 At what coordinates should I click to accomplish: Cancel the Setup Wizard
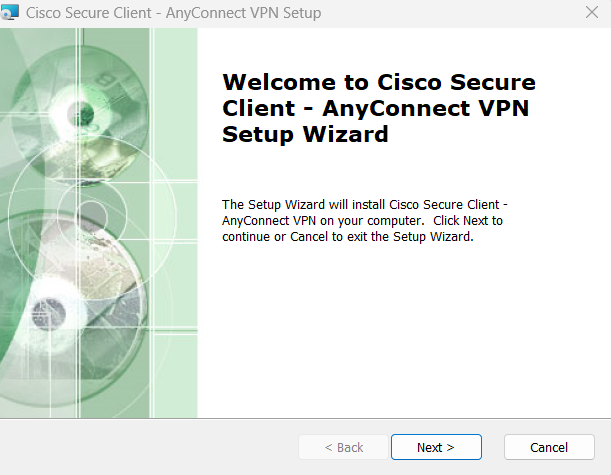coord(549,447)
